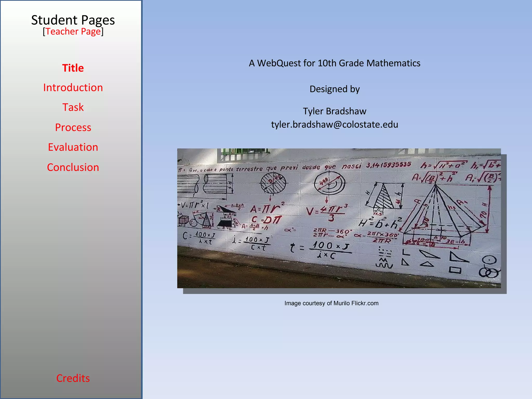Click the Designed by text
This screenshot has height=399, width=532.
click(335, 89)
